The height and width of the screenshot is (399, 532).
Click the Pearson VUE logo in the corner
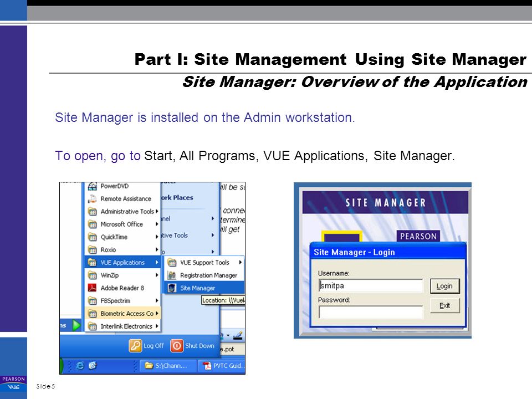point(13,383)
